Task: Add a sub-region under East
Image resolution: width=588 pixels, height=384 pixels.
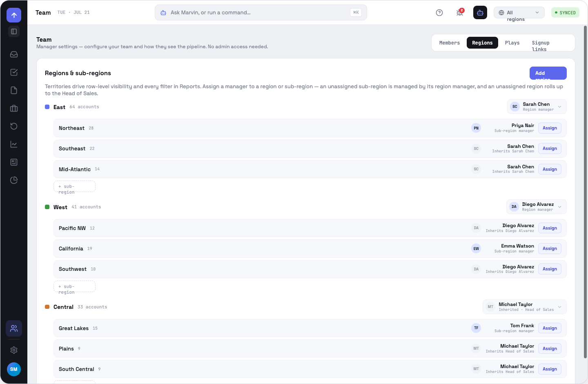Action: pyautogui.click(x=74, y=187)
